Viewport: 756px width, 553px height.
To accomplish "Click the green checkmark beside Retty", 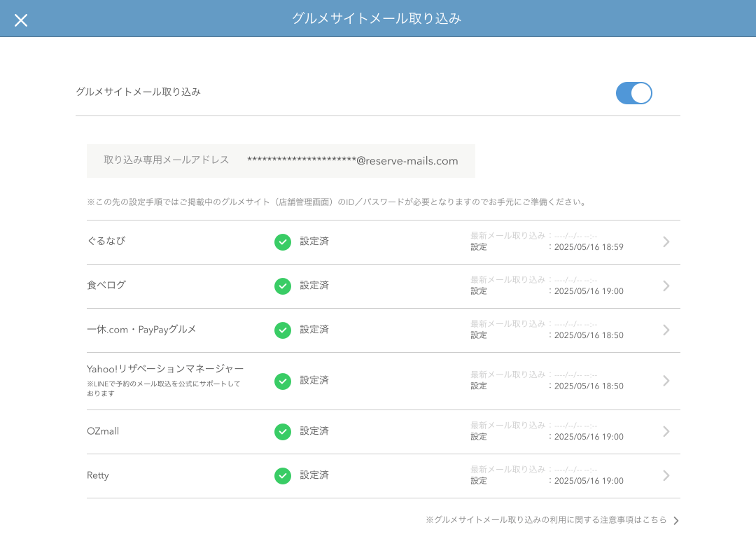I will click(x=283, y=475).
